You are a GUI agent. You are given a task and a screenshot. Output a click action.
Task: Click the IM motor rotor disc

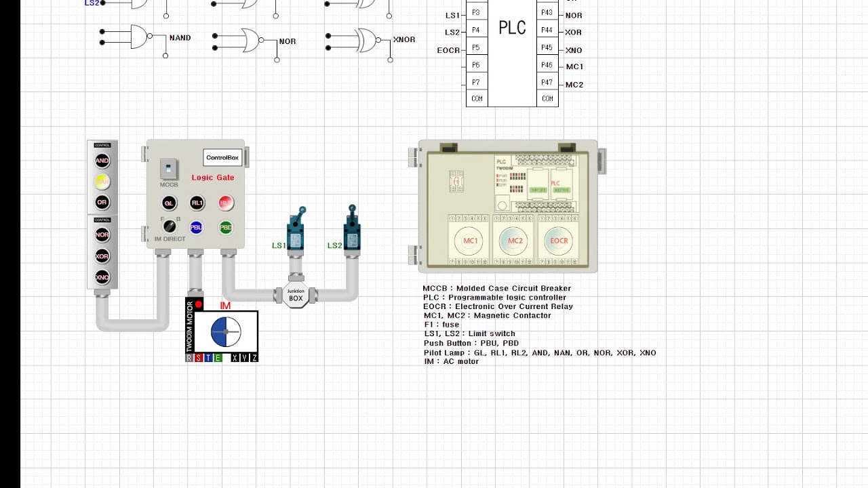point(226,332)
